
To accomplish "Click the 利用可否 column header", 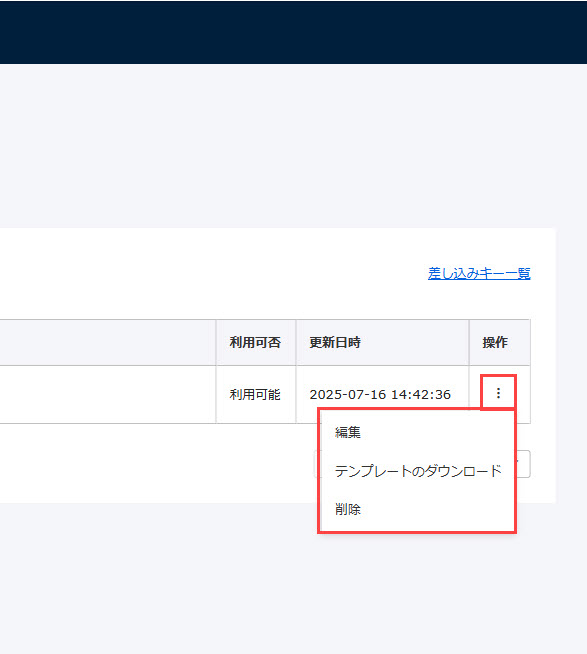I will (256, 342).
